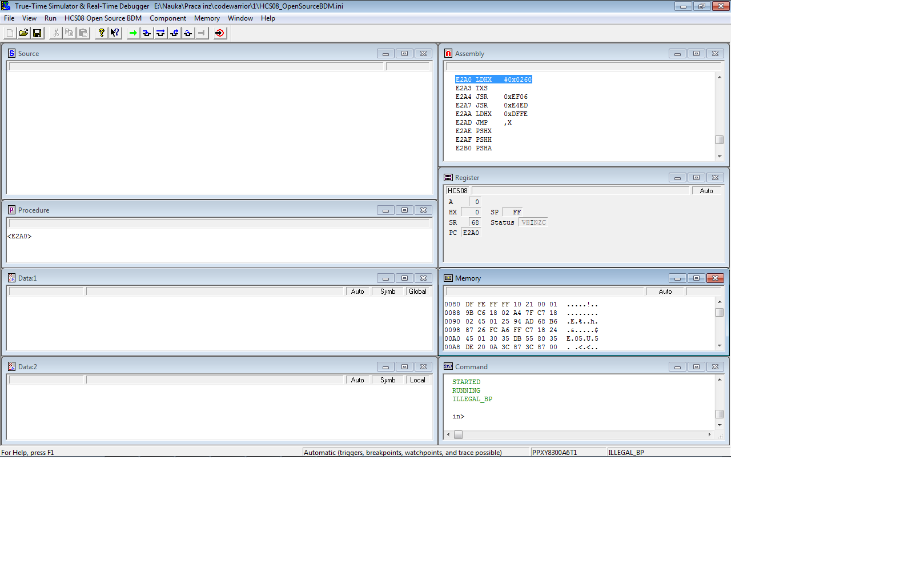Click the Source panel S icon
Image resolution: width=924 pixels, height=567 pixels.
coord(11,53)
